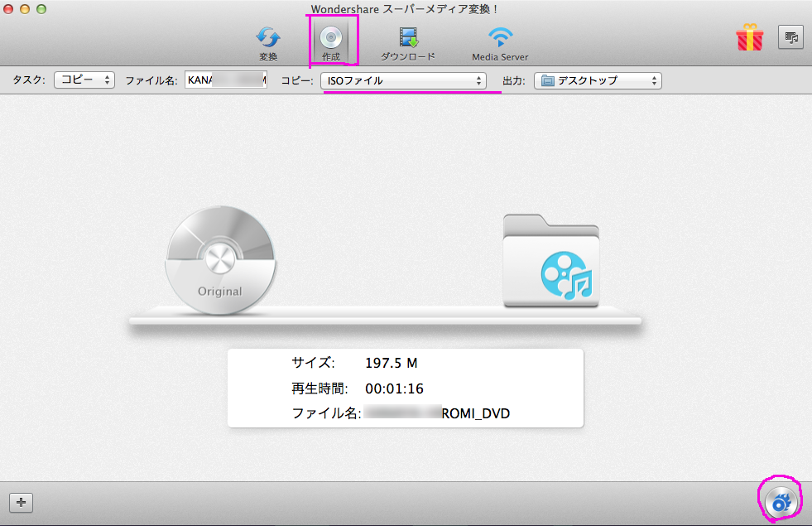Open the タスク dropdown set to コピー
The height and width of the screenshot is (526, 812).
click(84, 80)
